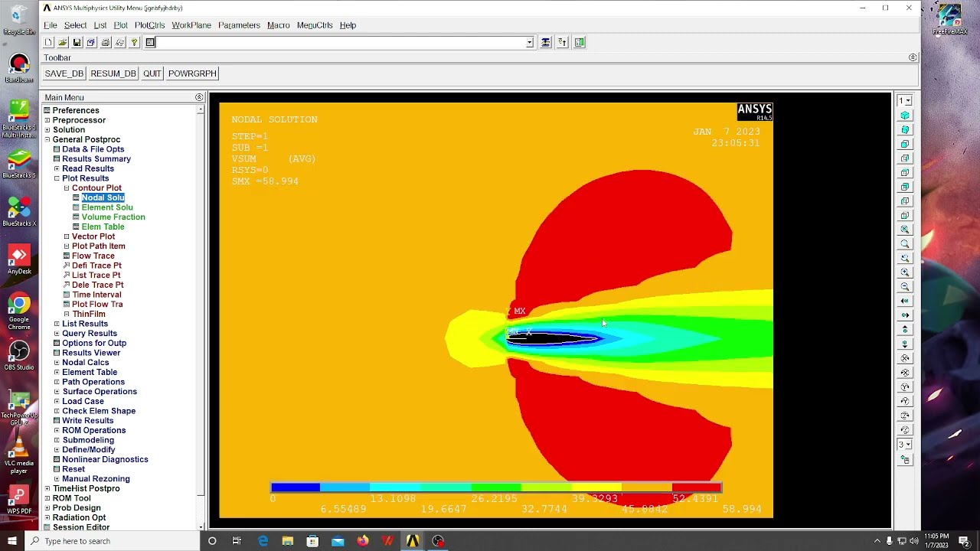Expand the Preprocessor tree node
The width and height of the screenshot is (980, 551).
(x=47, y=120)
